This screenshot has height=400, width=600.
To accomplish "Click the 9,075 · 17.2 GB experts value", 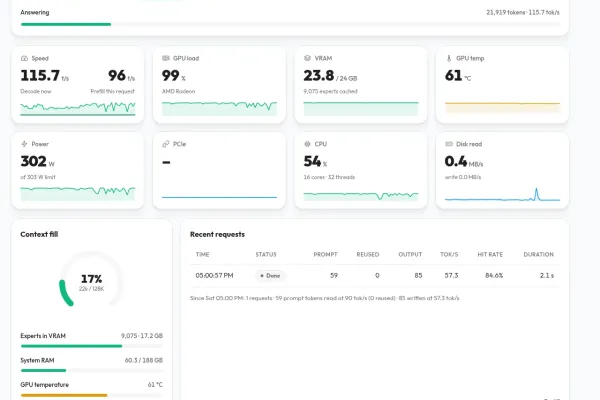I will point(142,336).
